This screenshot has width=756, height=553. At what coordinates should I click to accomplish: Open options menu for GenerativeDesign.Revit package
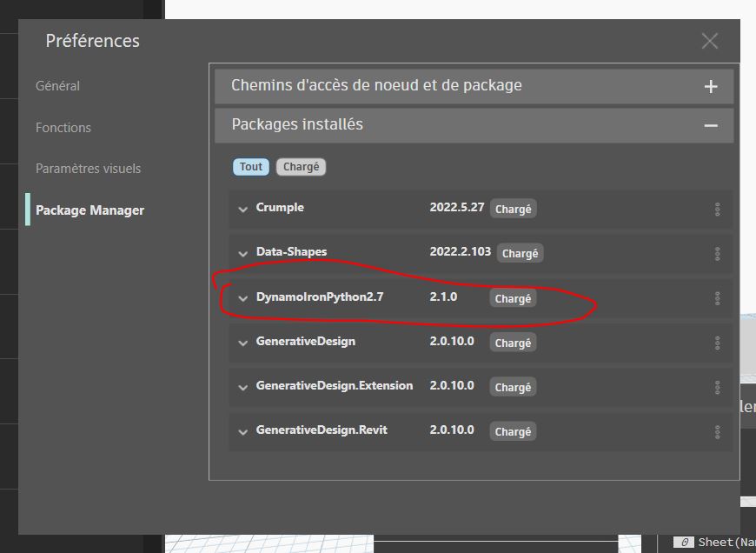717,431
